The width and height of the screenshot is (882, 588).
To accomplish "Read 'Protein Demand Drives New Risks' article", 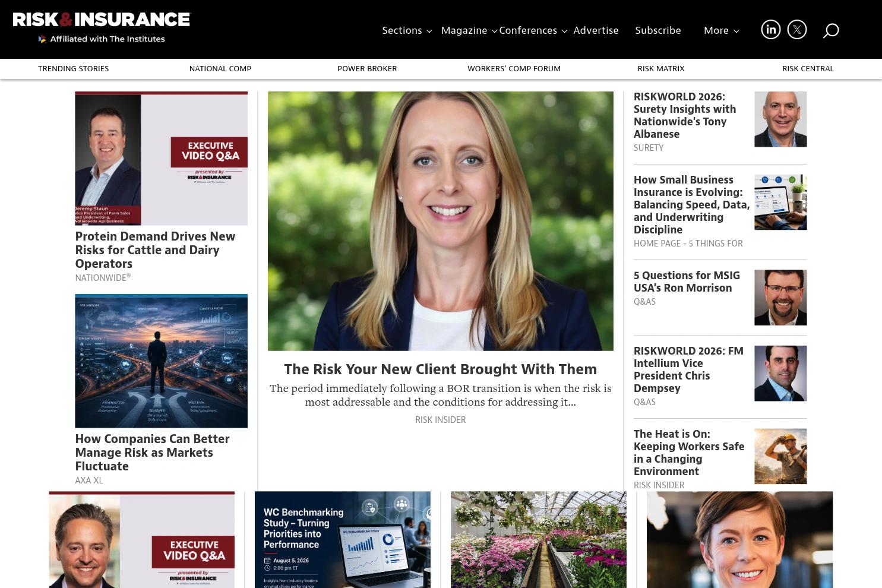I will pos(155,250).
